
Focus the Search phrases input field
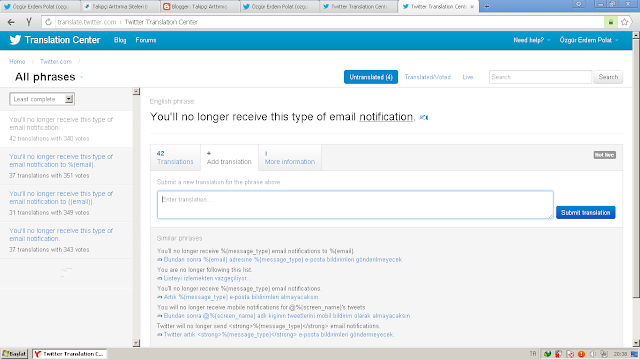(x=540, y=77)
